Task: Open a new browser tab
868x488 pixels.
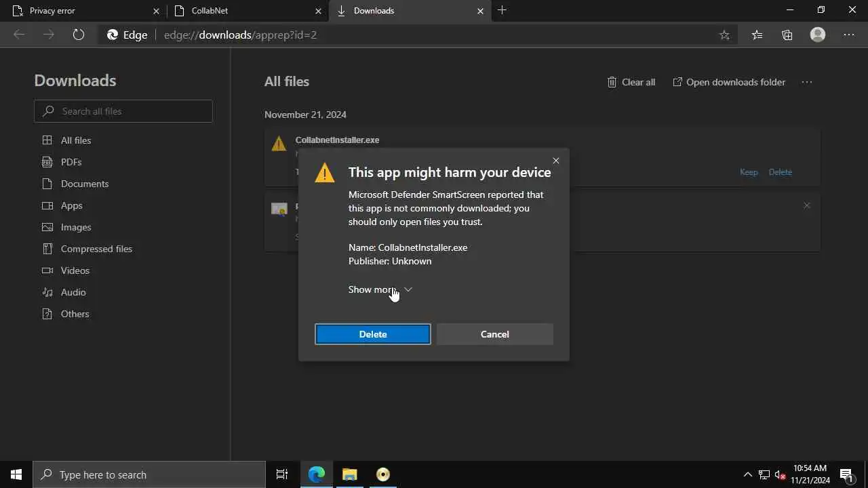Action: click(502, 10)
